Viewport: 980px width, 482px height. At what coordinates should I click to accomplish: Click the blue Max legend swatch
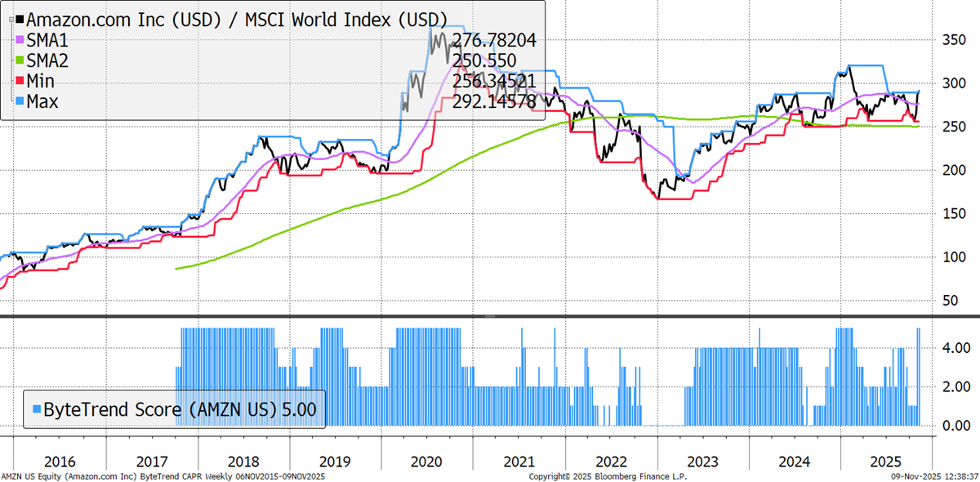[x=20, y=101]
